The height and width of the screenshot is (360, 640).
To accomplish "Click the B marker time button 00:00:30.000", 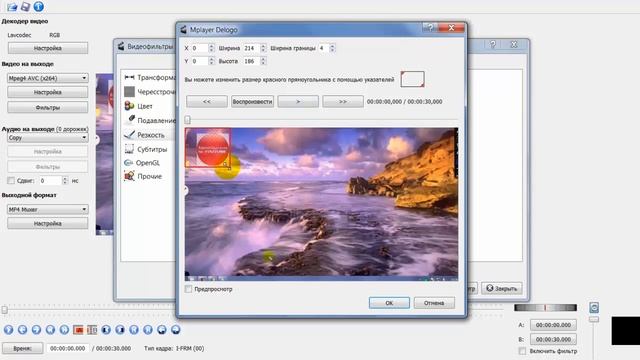I will pyautogui.click(x=553, y=339).
